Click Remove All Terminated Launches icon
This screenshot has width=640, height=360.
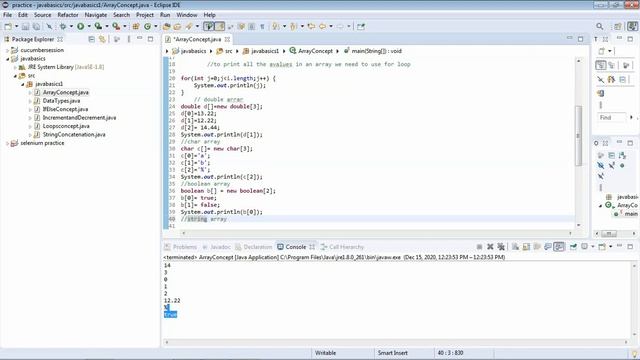(501, 247)
